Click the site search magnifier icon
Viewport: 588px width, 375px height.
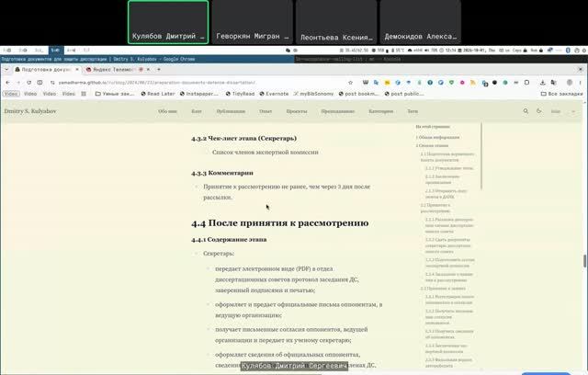tap(526, 111)
